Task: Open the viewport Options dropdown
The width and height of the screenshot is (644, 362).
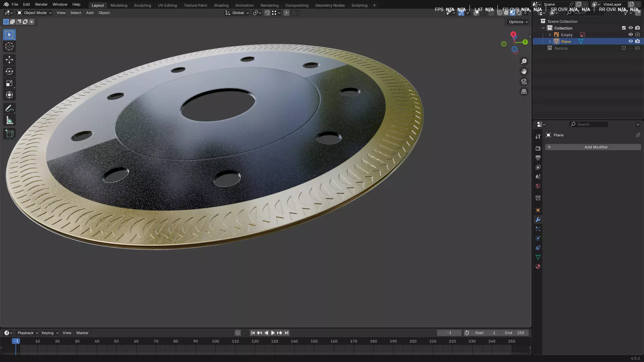Action: click(x=518, y=22)
